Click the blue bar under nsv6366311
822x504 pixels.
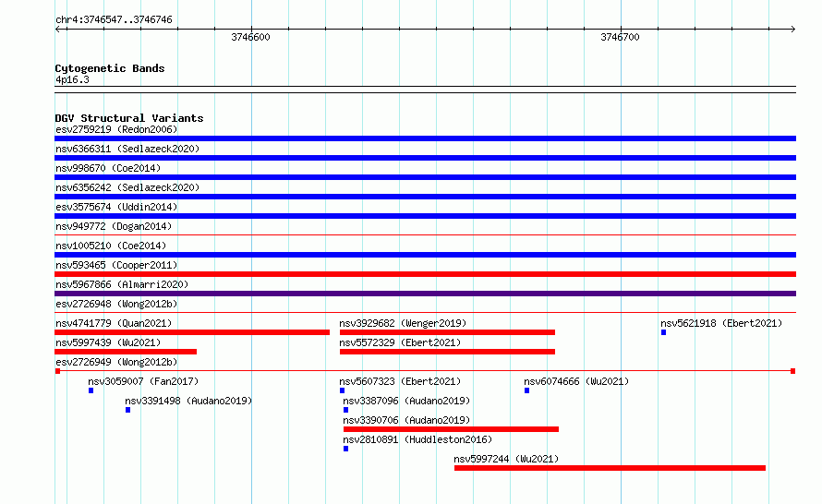click(425, 158)
